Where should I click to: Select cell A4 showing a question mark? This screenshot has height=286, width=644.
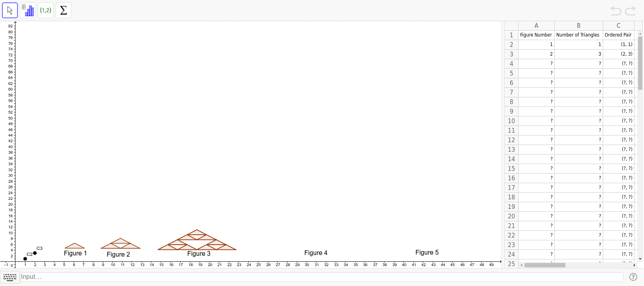(x=536, y=64)
